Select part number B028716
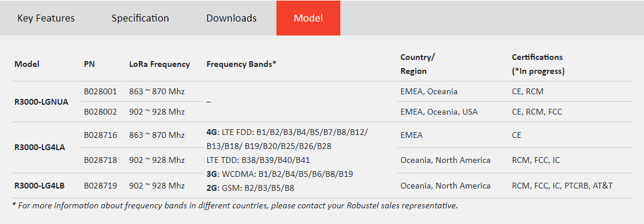Viewport: 644px width, 224px height. [x=100, y=134]
